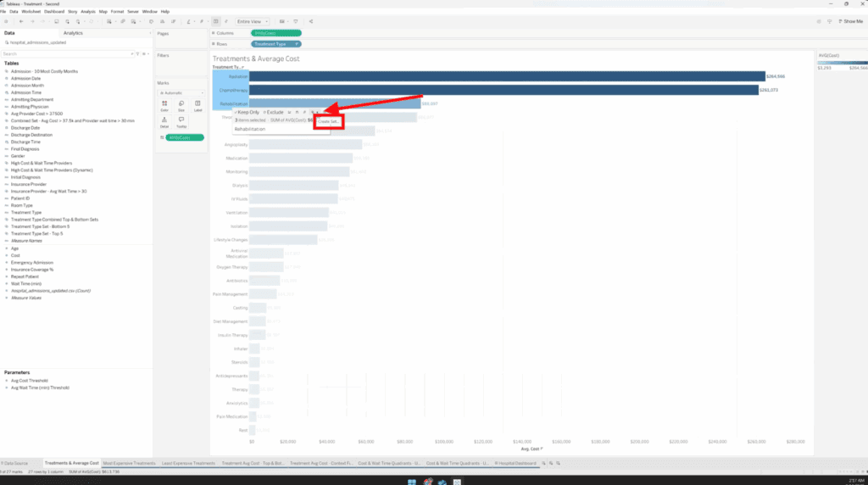Open the Treatment Type pill dropdown on Rows
Screen dimensions: 868x485
point(297,44)
